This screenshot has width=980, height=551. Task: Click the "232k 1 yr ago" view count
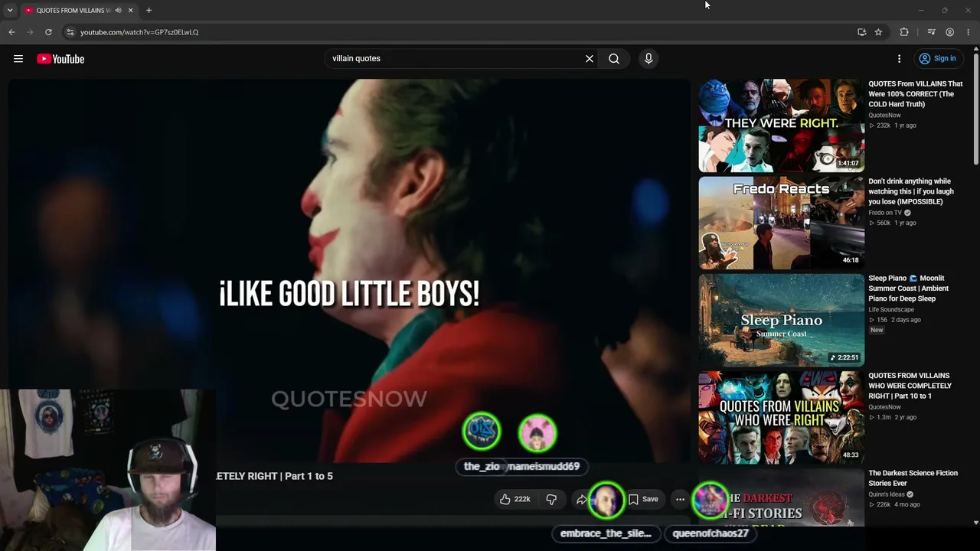click(x=892, y=126)
